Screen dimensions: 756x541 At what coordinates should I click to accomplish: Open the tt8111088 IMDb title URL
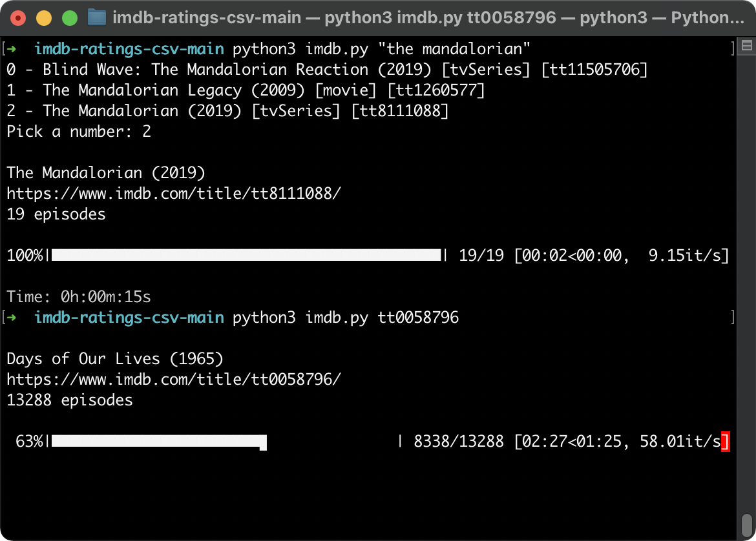[x=174, y=193]
